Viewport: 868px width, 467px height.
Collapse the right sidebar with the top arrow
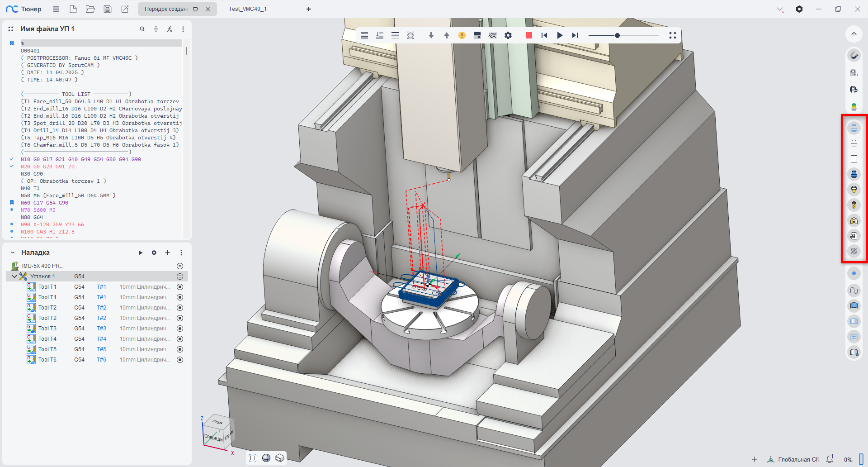coord(854,34)
